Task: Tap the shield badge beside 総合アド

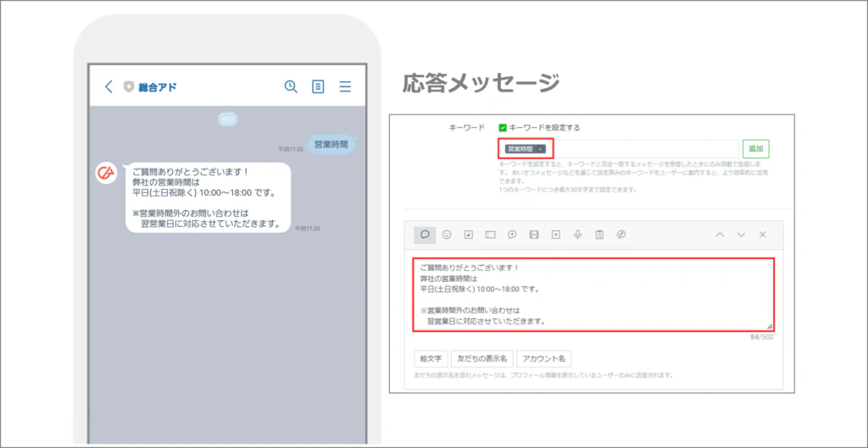Action: coord(129,87)
